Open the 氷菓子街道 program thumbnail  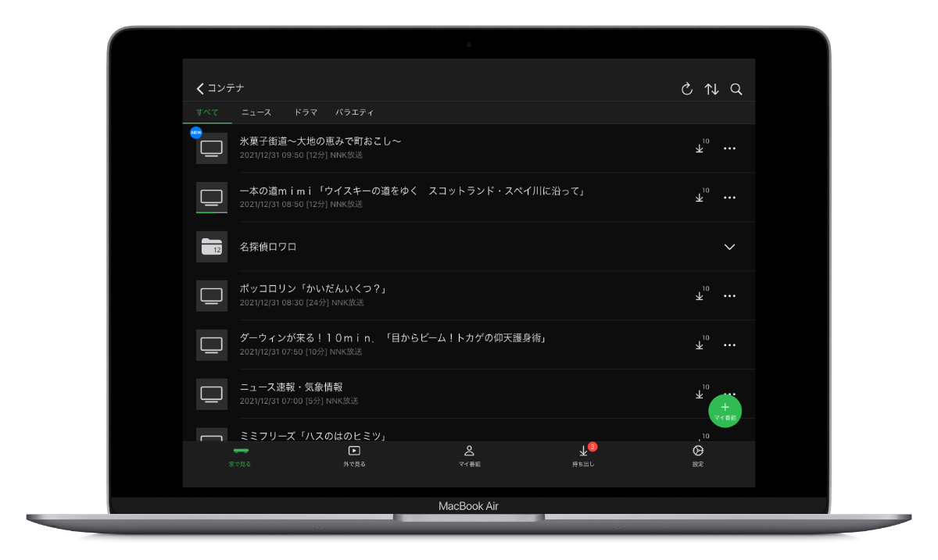point(212,148)
